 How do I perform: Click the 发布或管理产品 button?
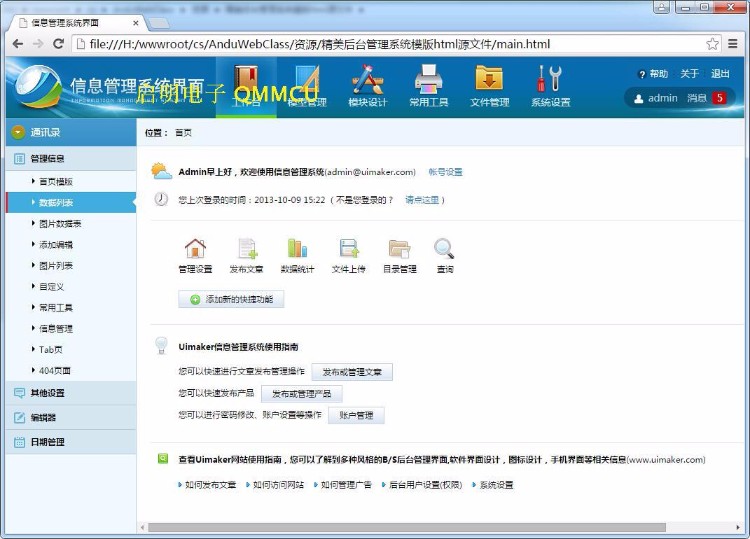click(x=302, y=394)
